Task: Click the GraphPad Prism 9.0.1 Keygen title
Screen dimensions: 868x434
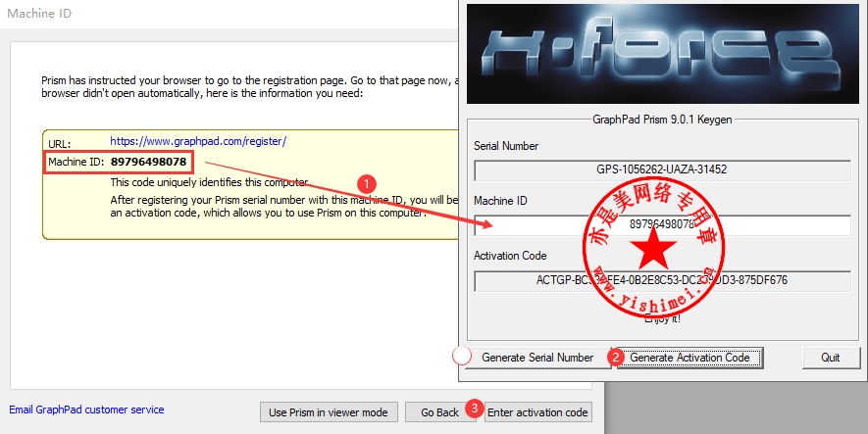Action: point(662,119)
